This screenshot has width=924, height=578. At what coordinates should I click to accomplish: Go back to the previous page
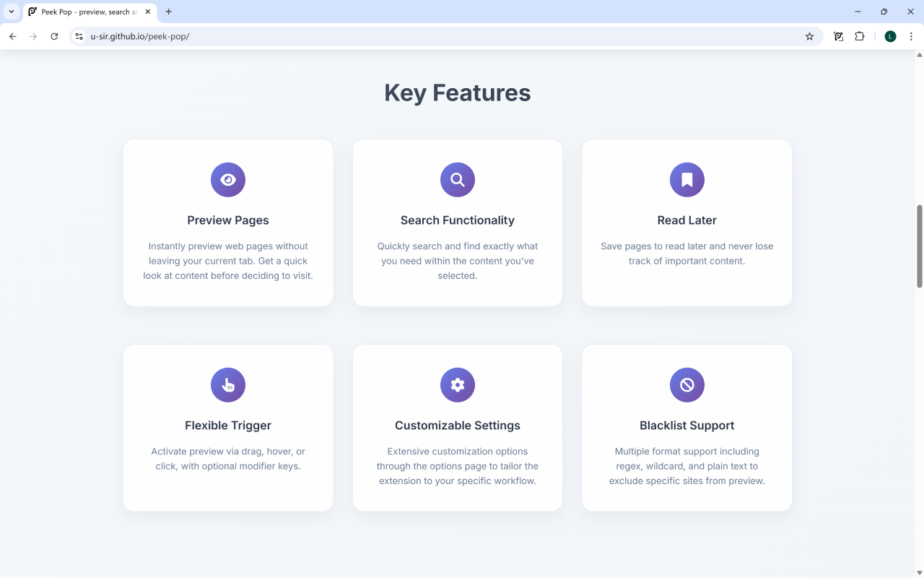12,36
